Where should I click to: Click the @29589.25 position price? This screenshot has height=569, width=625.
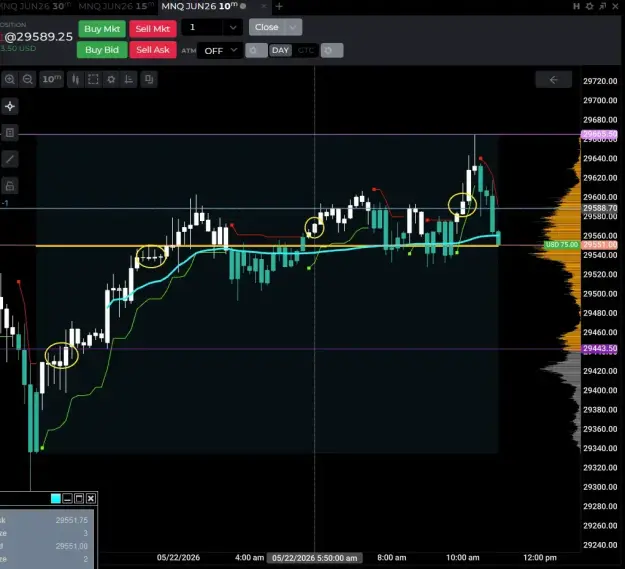click(x=38, y=37)
